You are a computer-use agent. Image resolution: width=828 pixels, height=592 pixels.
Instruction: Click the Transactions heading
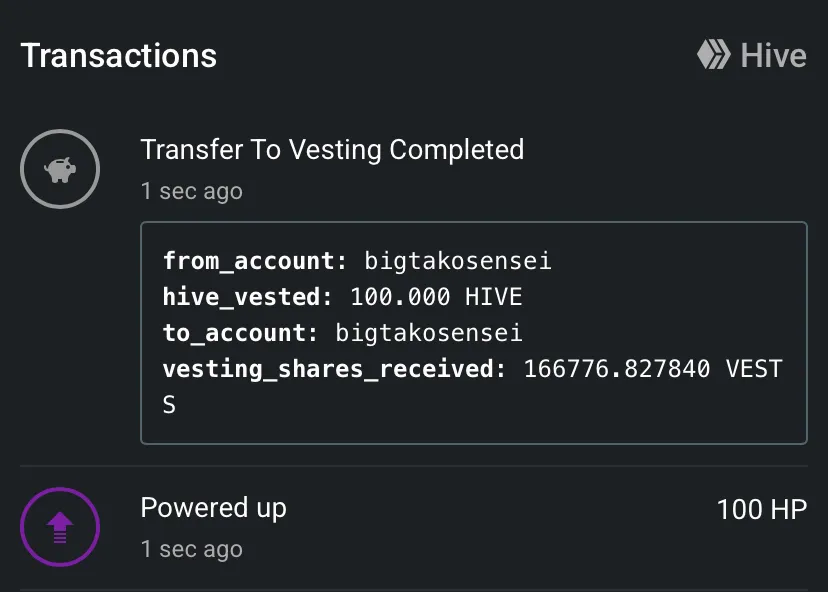[119, 55]
